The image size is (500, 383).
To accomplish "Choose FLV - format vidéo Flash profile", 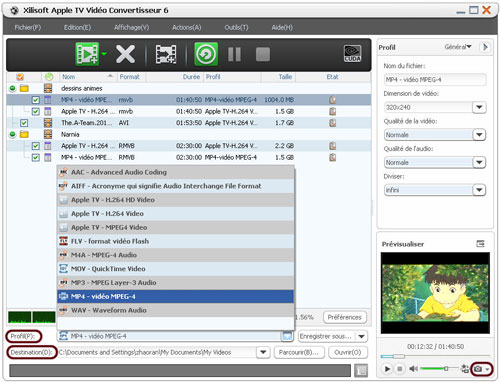I will point(176,241).
